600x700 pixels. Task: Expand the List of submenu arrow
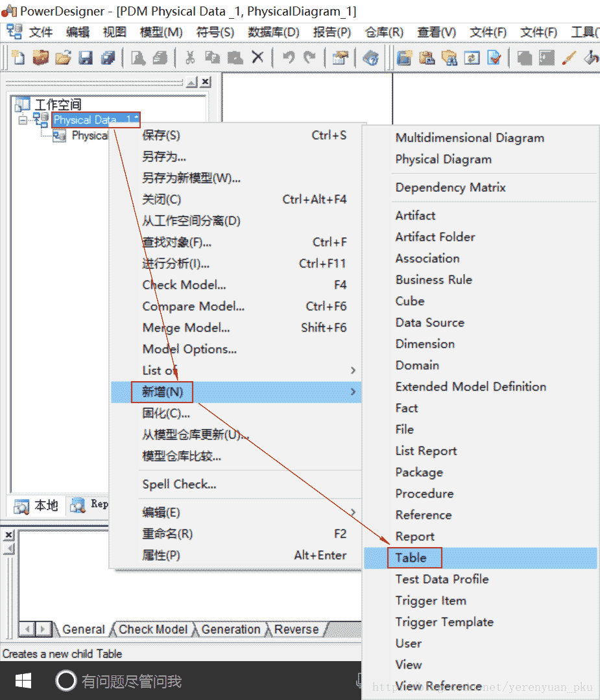353,371
